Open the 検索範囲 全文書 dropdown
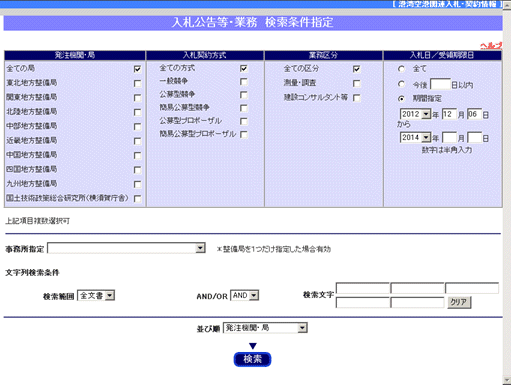Viewport: 511px width, 385px height. [x=96, y=296]
